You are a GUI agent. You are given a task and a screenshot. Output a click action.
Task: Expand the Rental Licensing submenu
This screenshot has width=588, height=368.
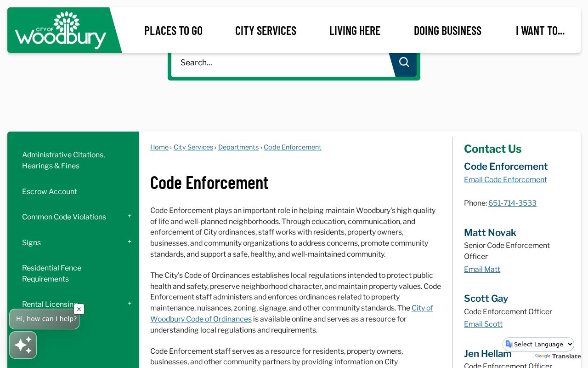click(130, 304)
